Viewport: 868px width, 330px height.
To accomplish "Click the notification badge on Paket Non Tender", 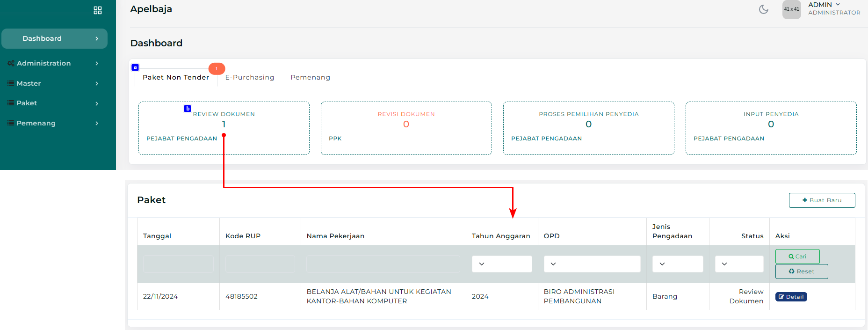I will point(217,68).
